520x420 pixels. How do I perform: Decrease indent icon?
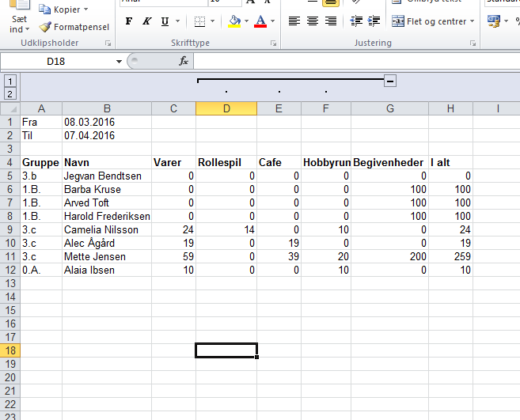tap(356, 21)
